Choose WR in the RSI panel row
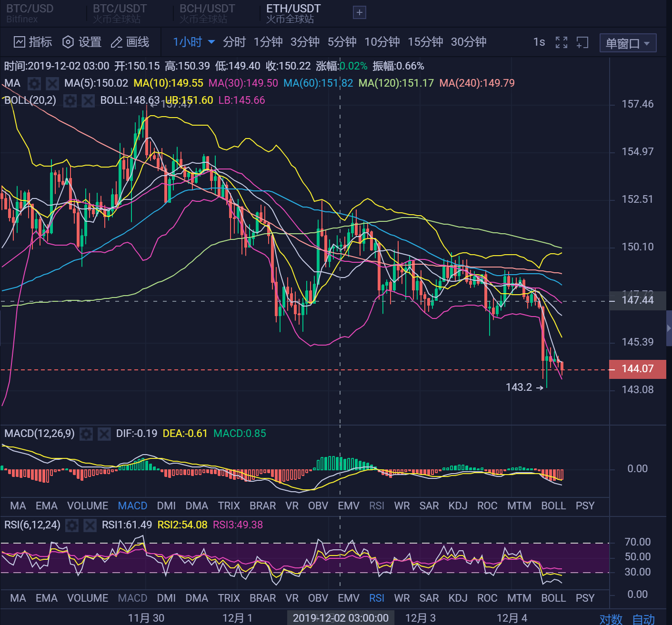The height and width of the screenshot is (625, 672). point(402,598)
